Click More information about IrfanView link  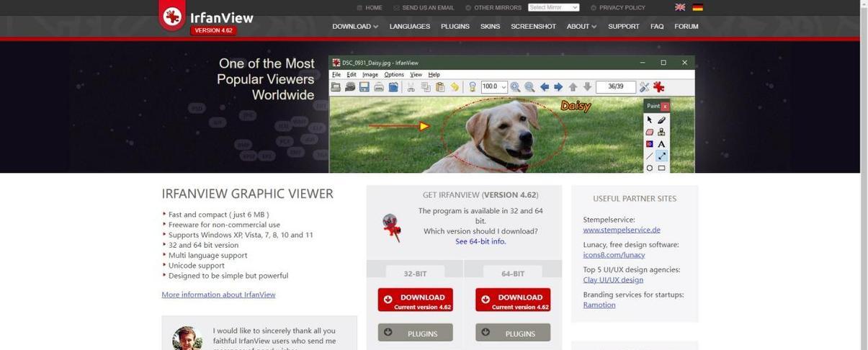click(x=218, y=295)
